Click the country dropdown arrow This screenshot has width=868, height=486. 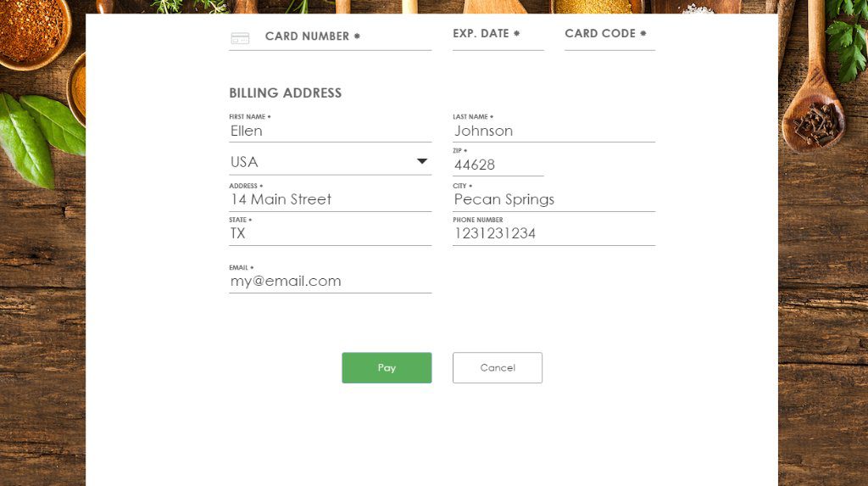[x=422, y=161]
